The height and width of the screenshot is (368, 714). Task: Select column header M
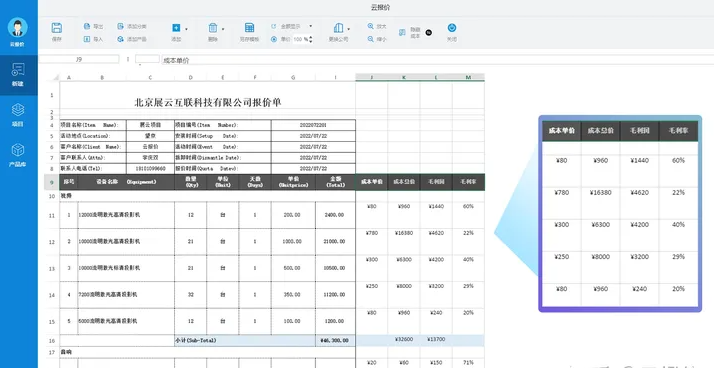pos(469,77)
